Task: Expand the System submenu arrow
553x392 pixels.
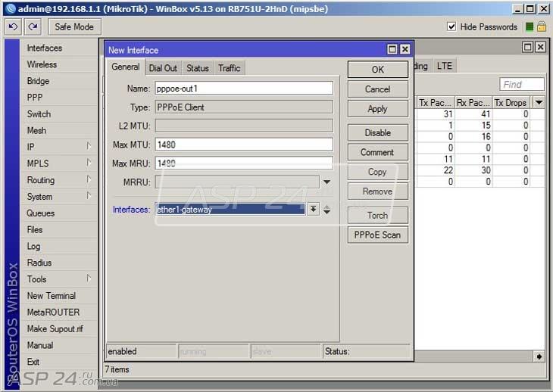Action: [89, 196]
